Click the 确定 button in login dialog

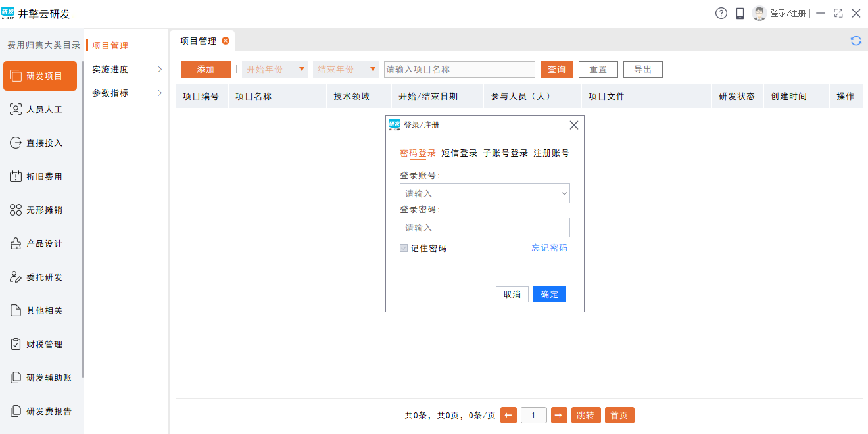pyautogui.click(x=549, y=294)
